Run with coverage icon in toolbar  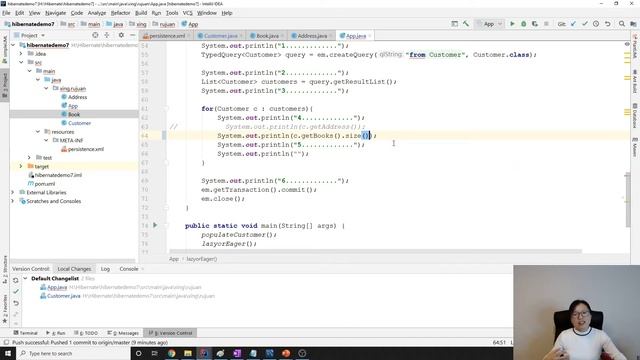pos(535,24)
